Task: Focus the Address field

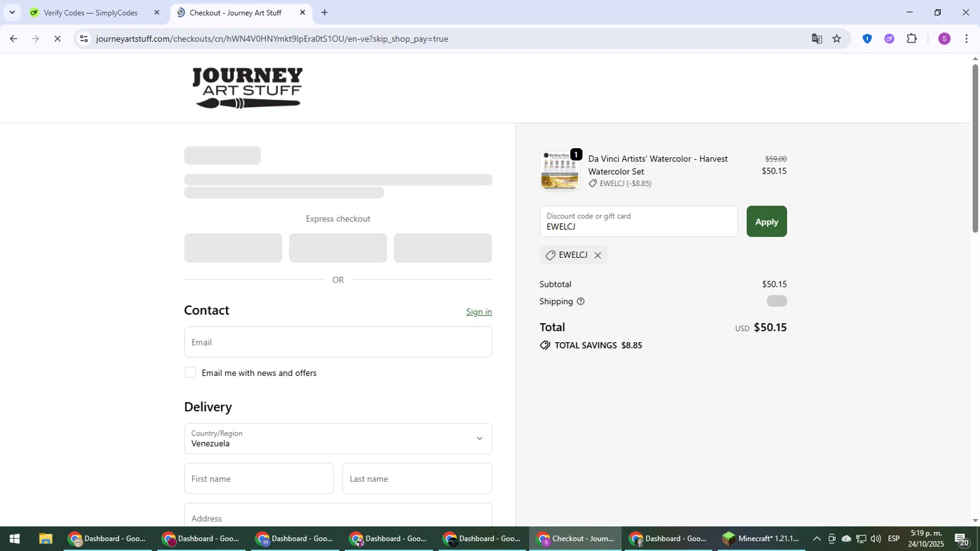Action: click(x=338, y=515)
